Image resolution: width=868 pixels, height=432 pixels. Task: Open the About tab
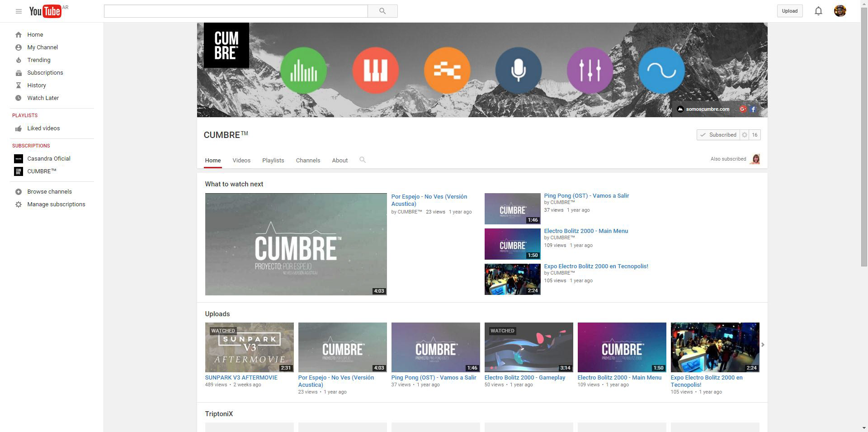tap(340, 161)
